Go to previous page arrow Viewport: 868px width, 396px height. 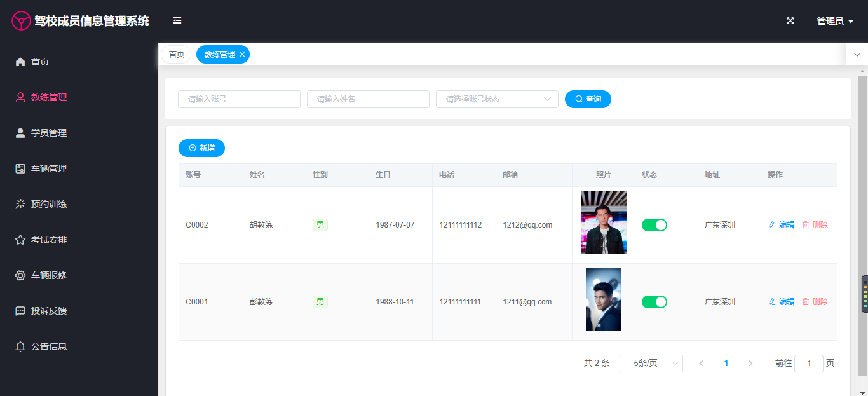pos(702,364)
